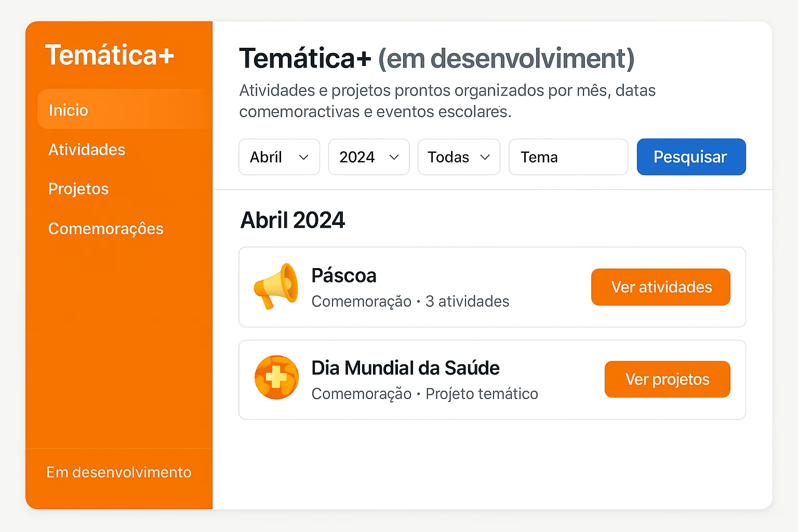Click the Ver projetos button

pos(667,379)
